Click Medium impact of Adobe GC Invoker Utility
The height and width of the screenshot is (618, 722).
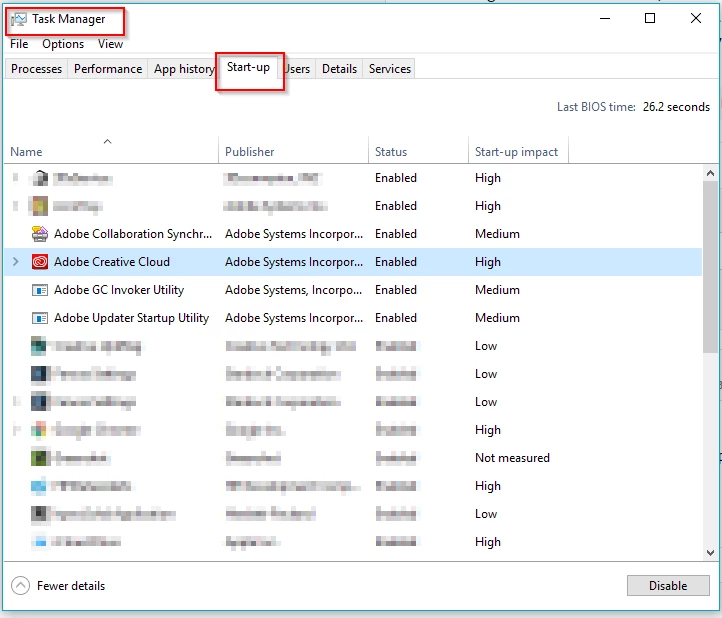[x=497, y=290]
